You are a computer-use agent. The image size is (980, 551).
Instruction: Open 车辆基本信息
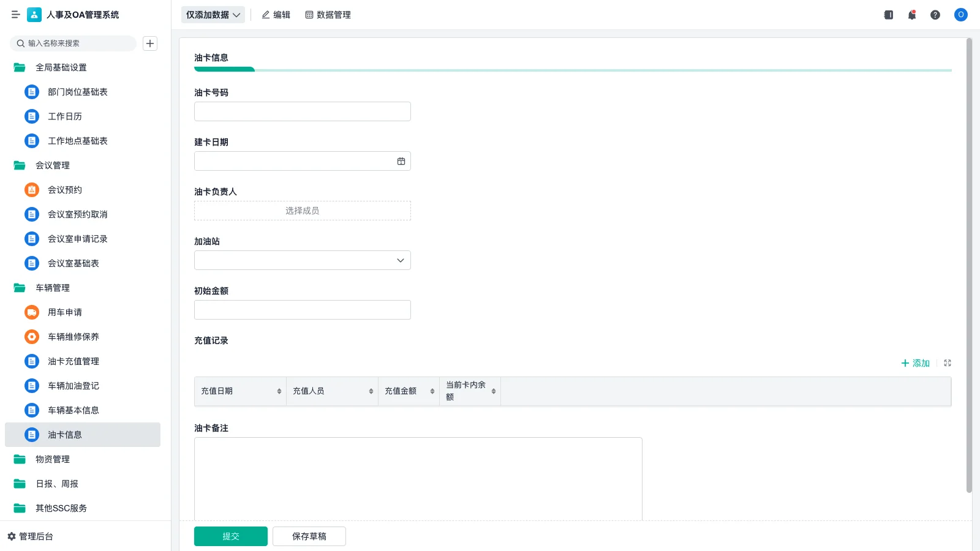click(x=83, y=410)
